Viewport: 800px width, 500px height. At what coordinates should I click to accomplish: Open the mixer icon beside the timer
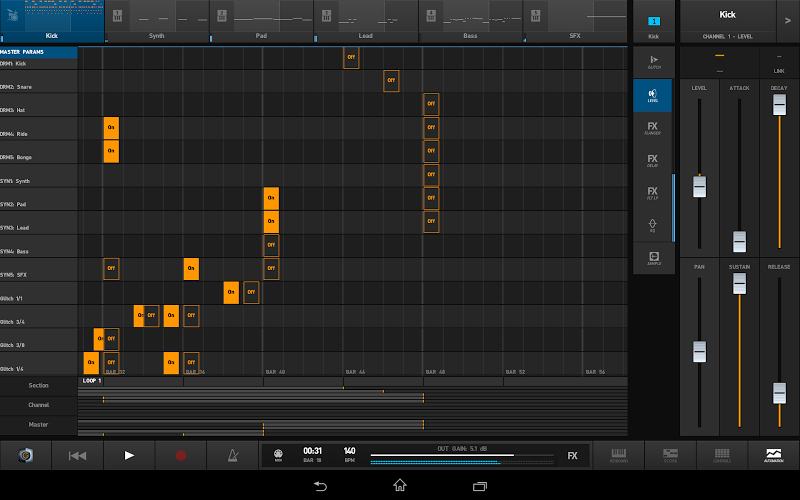(x=278, y=455)
